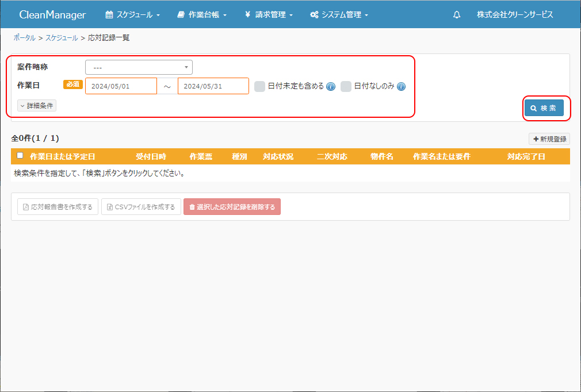The image size is (581, 392).
Task: Check the select-all checkbox in table header
Action: click(x=20, y=156)
